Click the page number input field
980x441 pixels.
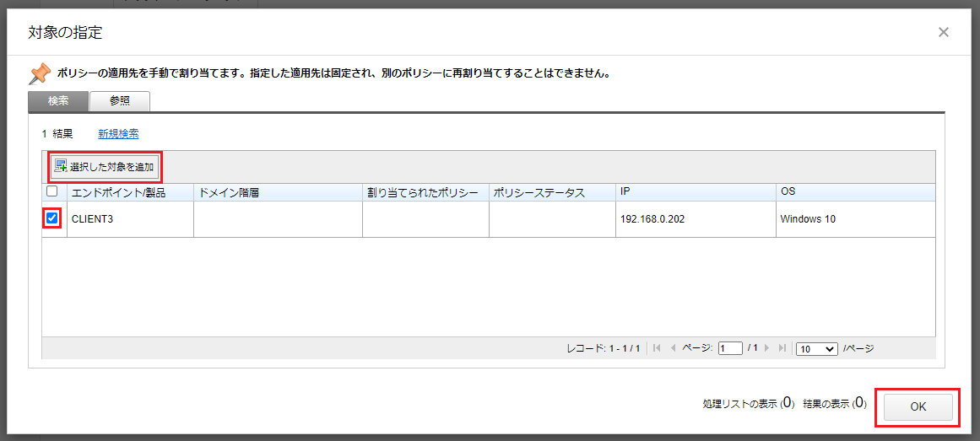click(x=729, y=348)
